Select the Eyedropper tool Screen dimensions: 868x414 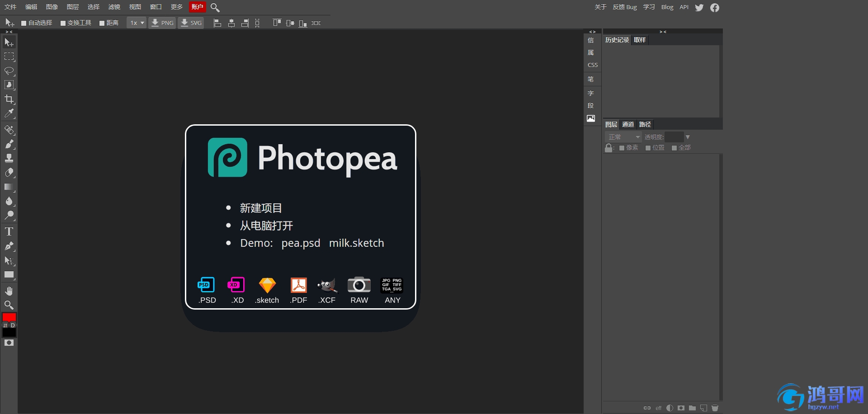point(9,113)
